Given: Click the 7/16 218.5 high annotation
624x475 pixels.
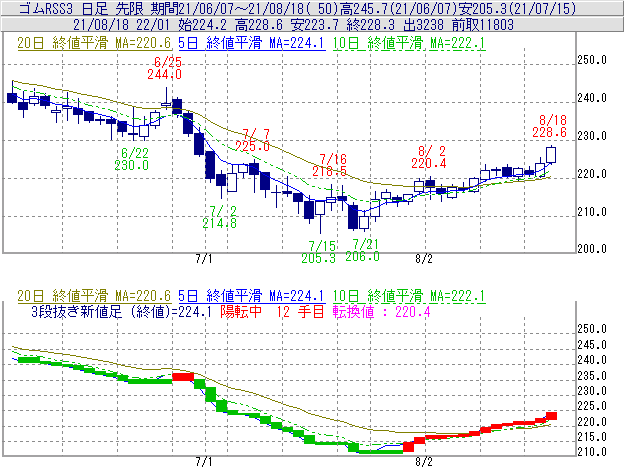Looking at the screenshot, I should pos(330,165).
